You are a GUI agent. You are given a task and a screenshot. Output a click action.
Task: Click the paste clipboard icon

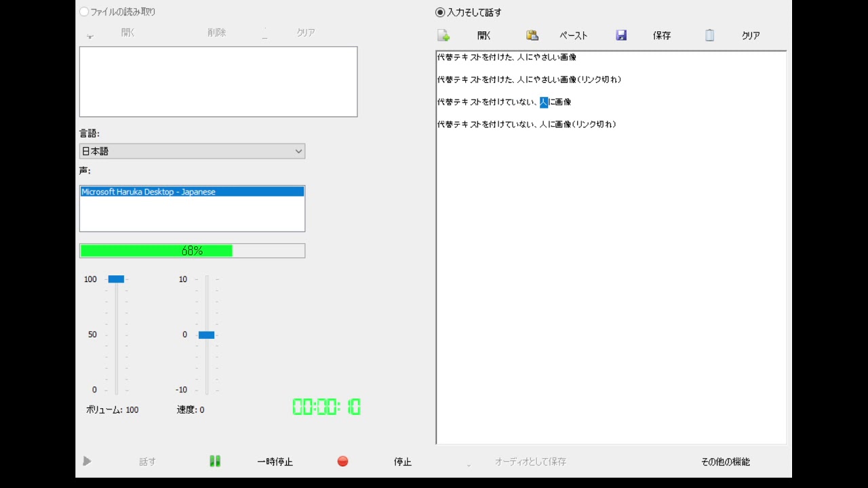pyautogui.click(x=532, y=35)
